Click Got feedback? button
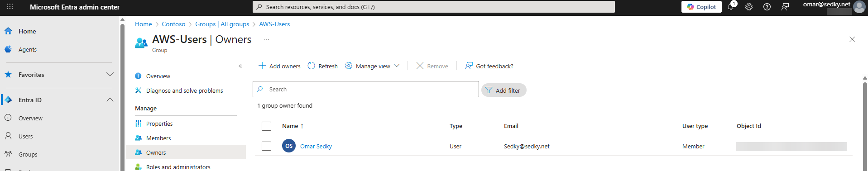Viewport: 868px width, 171px height. pos(489,66)
